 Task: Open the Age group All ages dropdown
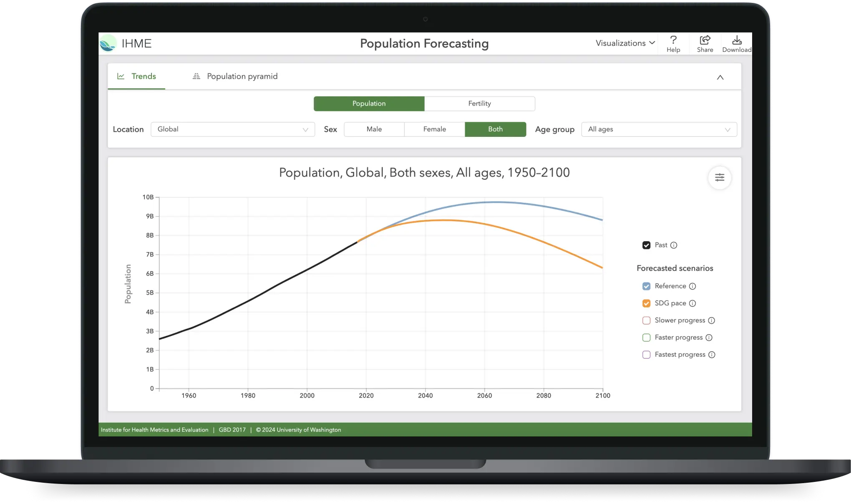659,129
